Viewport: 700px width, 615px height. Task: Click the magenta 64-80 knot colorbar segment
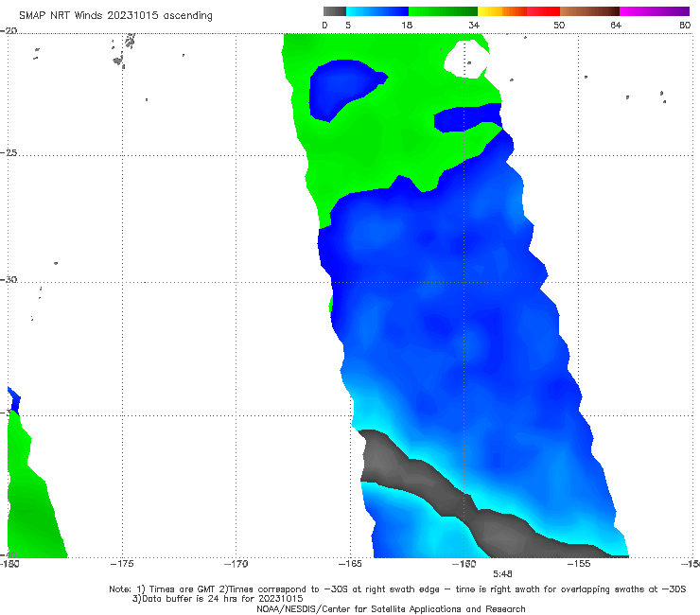click(655, 11)
